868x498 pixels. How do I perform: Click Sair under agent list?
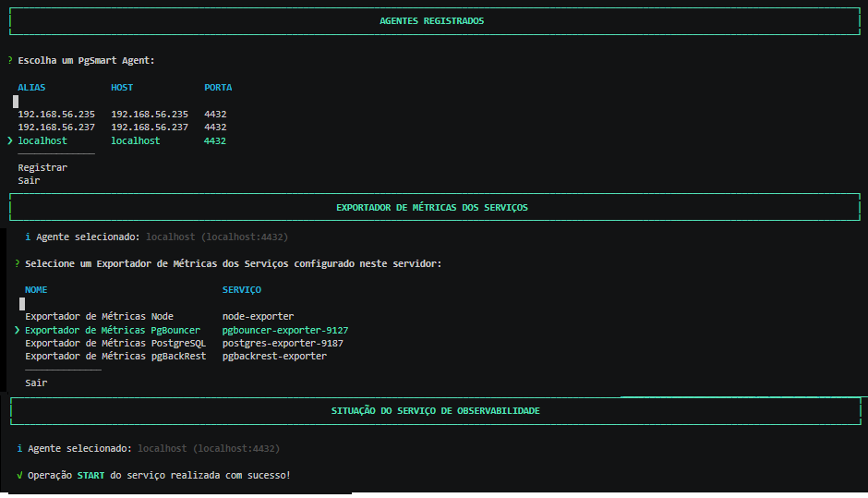coord(29,180)
